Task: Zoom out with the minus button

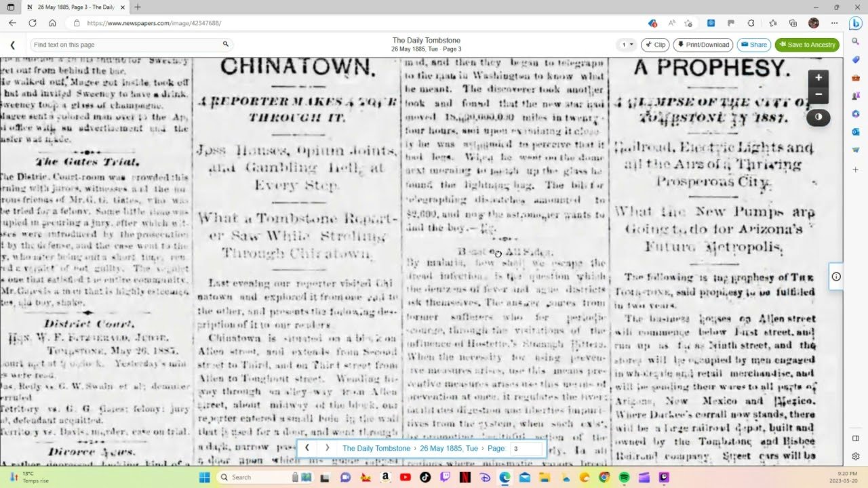Action: click(x=818, y=95)
